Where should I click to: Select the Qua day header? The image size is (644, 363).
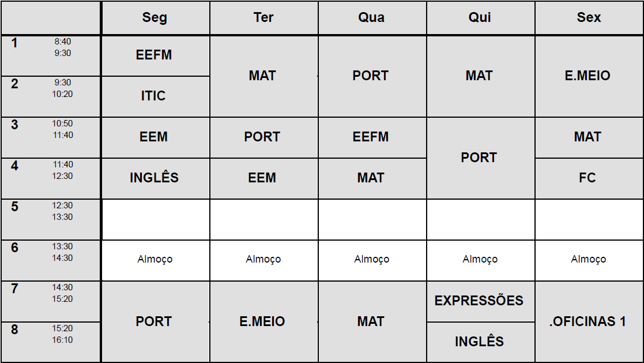click(371, 18)
